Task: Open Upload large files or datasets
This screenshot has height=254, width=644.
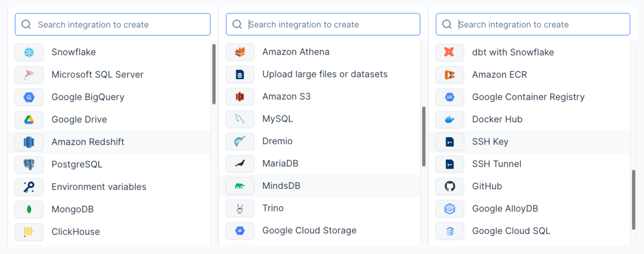Action: 325,74
